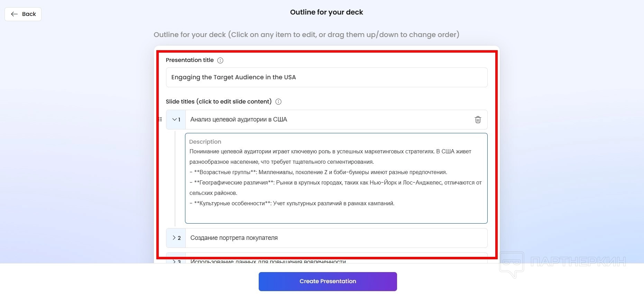Select slide 2 title 'Создание портрета покупателя'
Screen dimensions: 644x297
click(x=234, y=238)
